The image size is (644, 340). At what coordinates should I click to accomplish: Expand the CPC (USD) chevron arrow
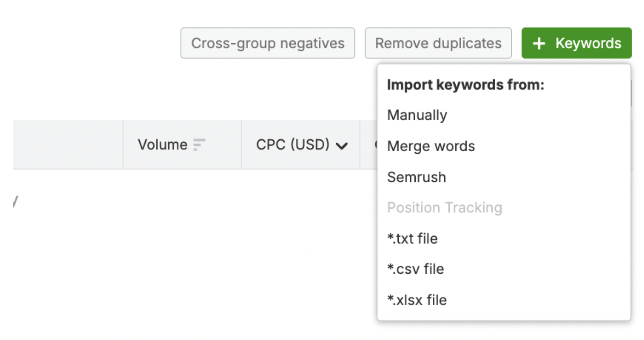pos(341,146)
